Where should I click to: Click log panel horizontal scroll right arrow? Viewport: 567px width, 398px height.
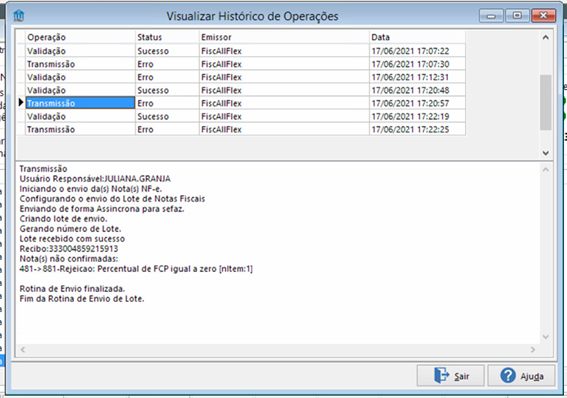point(533,350)
